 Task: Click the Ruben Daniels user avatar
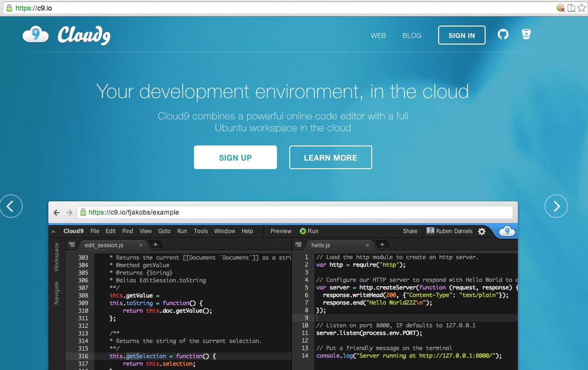pos(431,231)
